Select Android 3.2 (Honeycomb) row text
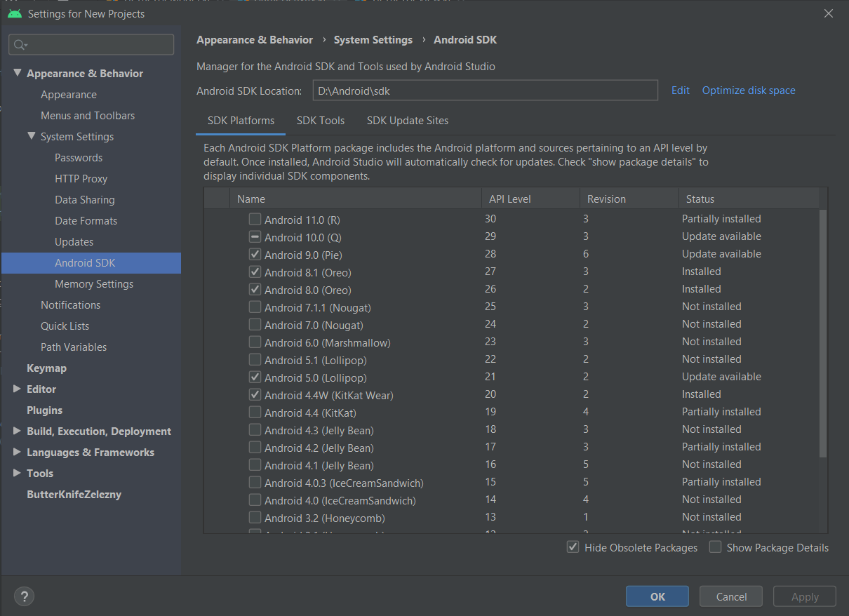This screenshot has width=849, height=616. pos(324,518)
